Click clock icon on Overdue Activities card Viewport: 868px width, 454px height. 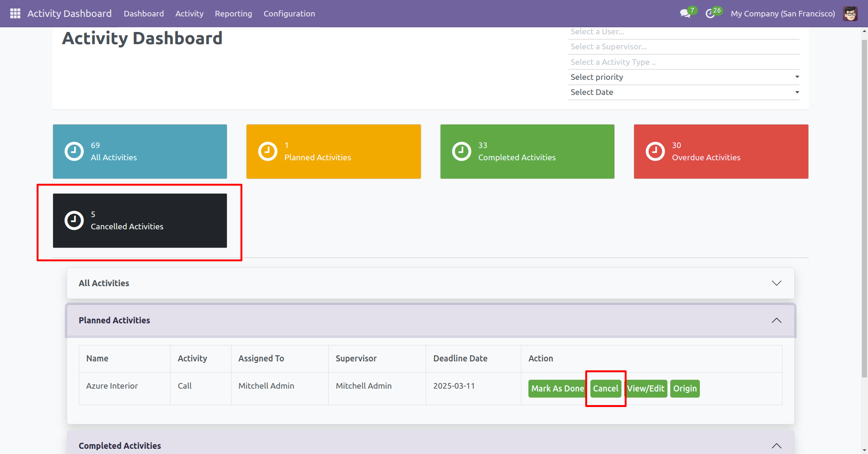point(655,151)
